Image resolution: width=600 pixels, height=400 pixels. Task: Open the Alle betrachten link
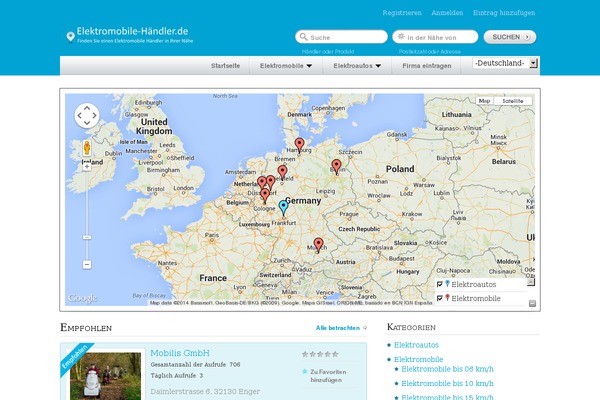[x=338, y=328]
